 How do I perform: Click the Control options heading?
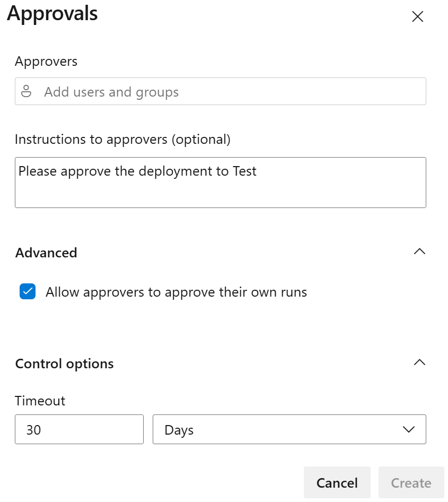click(x=65, y=364)
